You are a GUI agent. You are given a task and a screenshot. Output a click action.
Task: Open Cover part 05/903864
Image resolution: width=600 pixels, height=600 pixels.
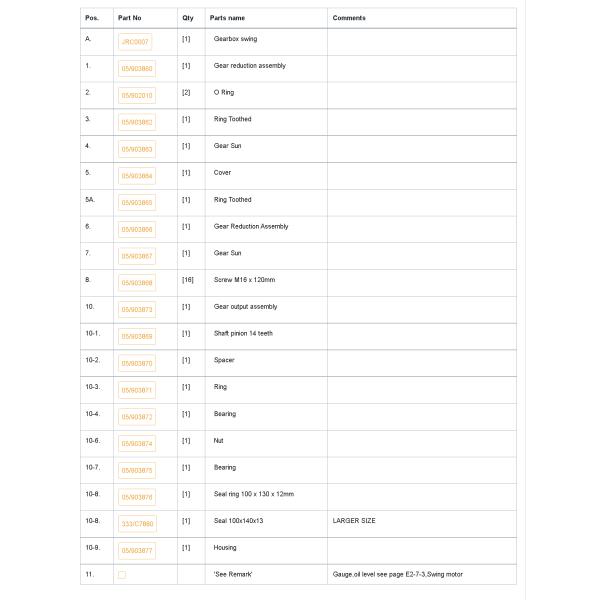(137, 176)
